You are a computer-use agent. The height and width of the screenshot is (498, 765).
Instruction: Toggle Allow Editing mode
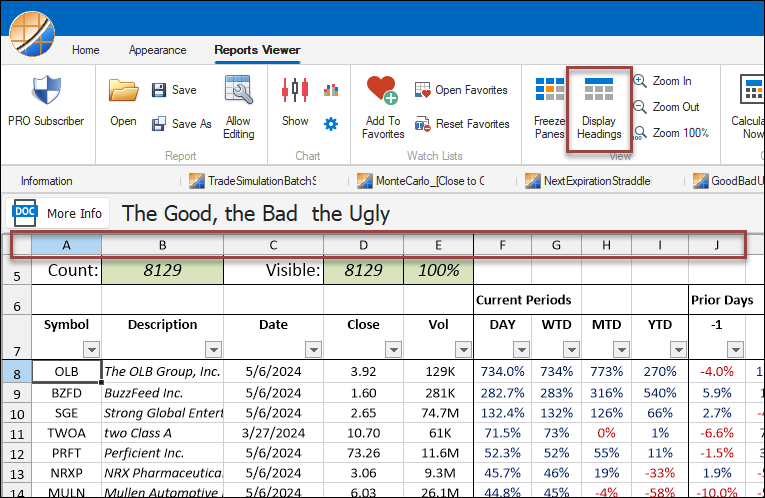pyautogui.click(x=238, y=107)
